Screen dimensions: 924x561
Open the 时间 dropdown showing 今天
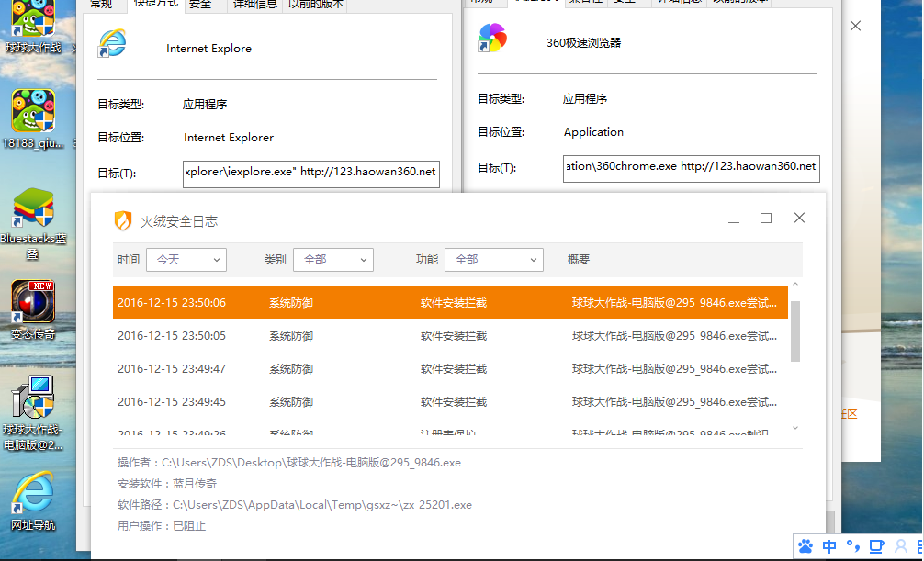click(x=186, y=260)
